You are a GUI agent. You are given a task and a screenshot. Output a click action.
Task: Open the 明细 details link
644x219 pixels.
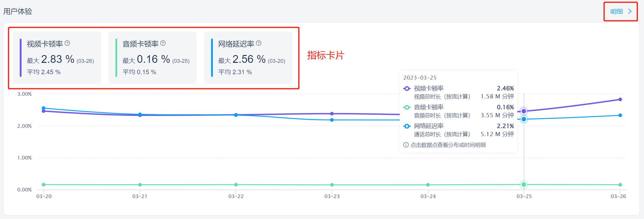(x=616, y=11)
